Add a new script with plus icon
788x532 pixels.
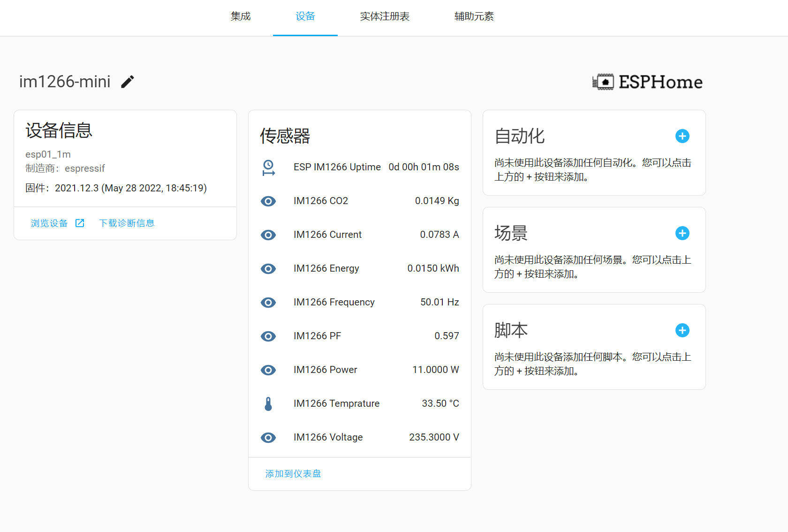click(682, 330)
